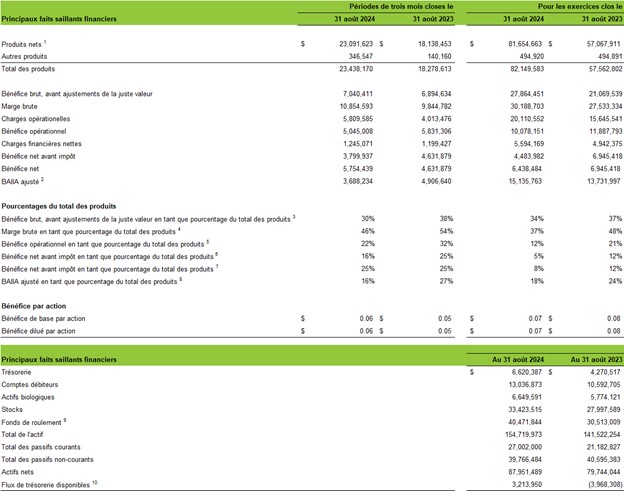Click the 57,067,911 cell
Viewport: 624px width, 491px height.
click(x=604, y=44)
